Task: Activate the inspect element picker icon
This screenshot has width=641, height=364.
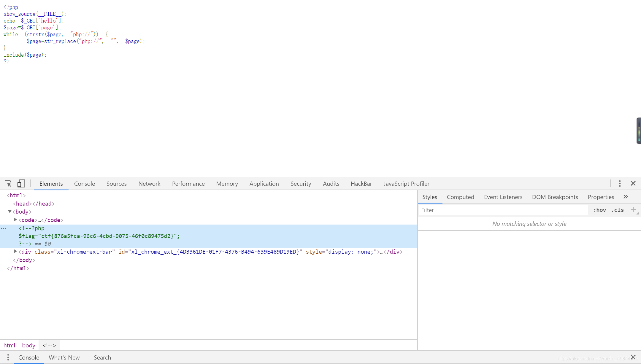Action: pyautogui.click(x=8, y=184)
